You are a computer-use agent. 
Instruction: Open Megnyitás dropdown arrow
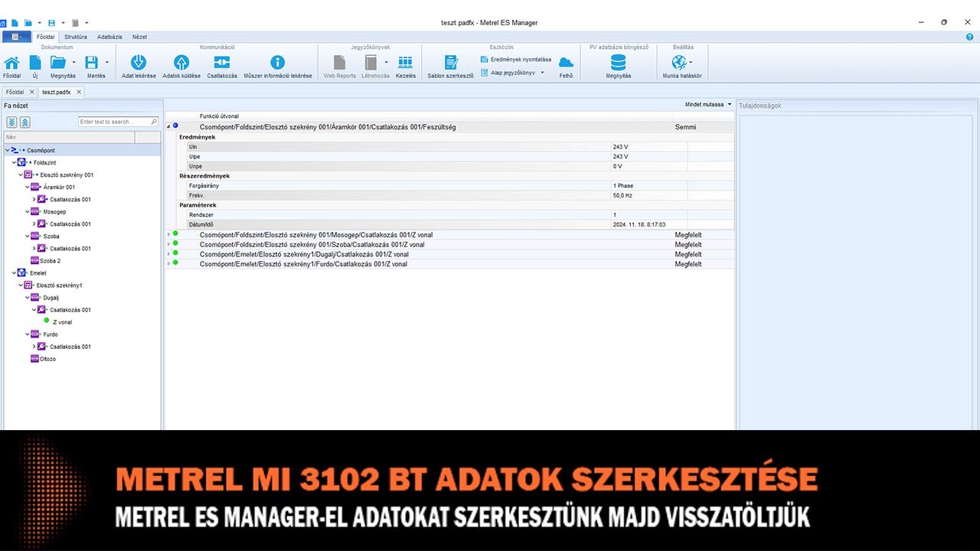(x=74, y=62)
